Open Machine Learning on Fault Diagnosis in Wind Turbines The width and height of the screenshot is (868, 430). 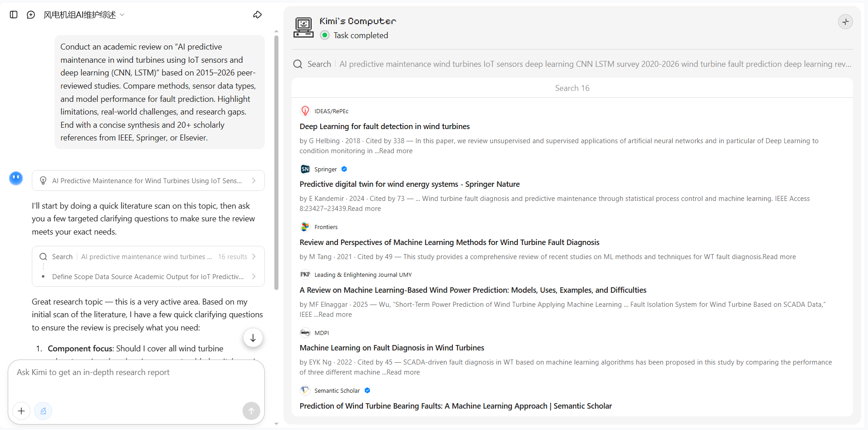[x=392, y=348]
